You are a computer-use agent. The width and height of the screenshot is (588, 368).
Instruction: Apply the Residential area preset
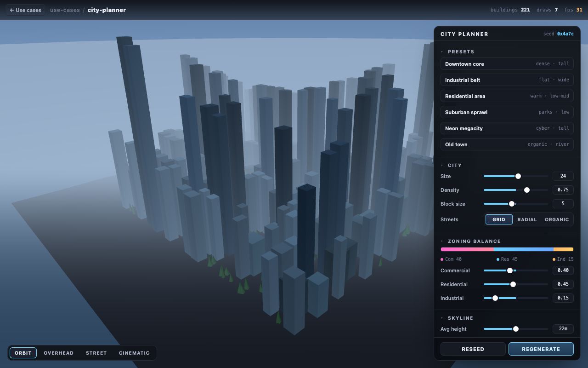507,96
